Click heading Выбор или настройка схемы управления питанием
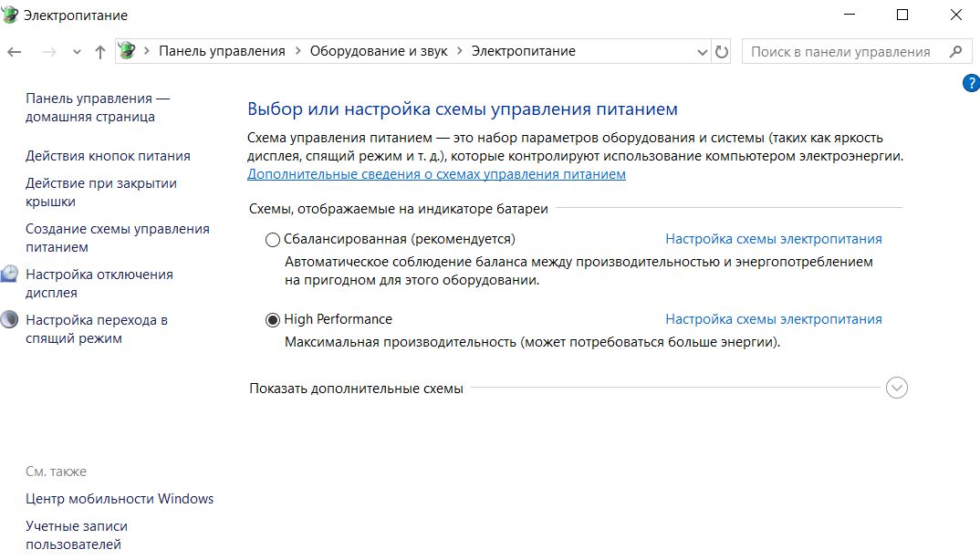The image size is (980, 560). pos(463,109)
